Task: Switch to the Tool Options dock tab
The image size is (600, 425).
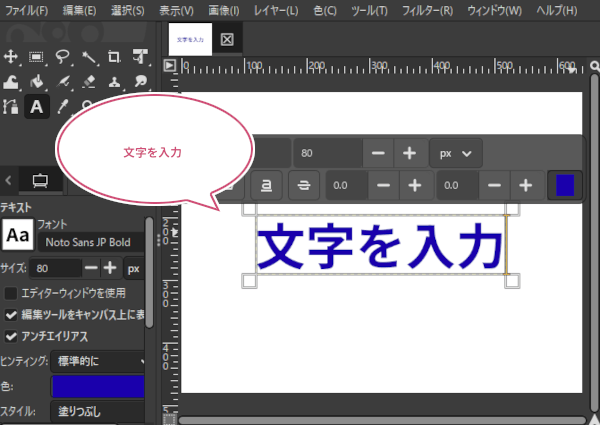Action: tap(41, 180)
